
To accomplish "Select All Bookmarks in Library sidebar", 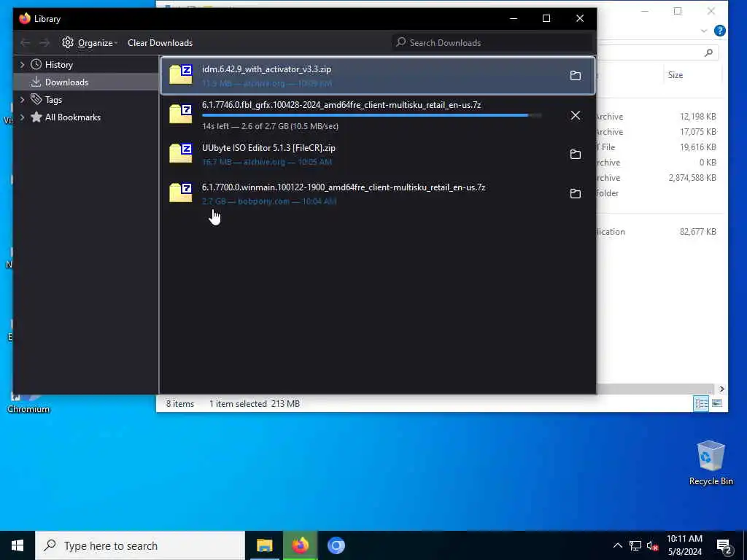I will (x=72, y=117).
